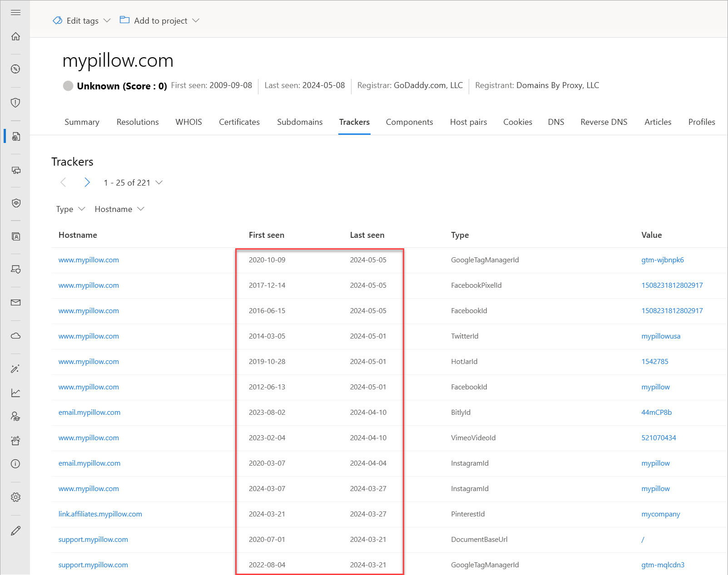Viewport: 728px width, 575px height.
Task: Select the TwitterId type cell
Action: pyautogui.click(x=465, y=336)
